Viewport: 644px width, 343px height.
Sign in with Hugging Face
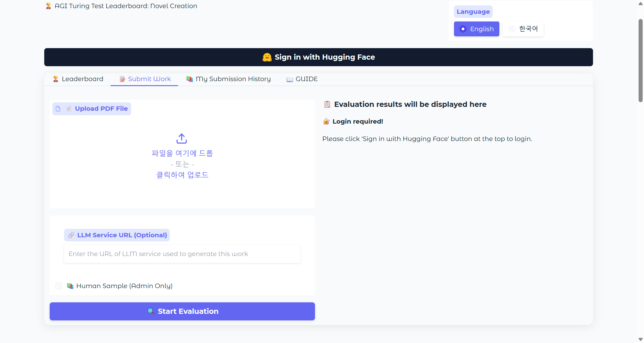coord(318,57)
